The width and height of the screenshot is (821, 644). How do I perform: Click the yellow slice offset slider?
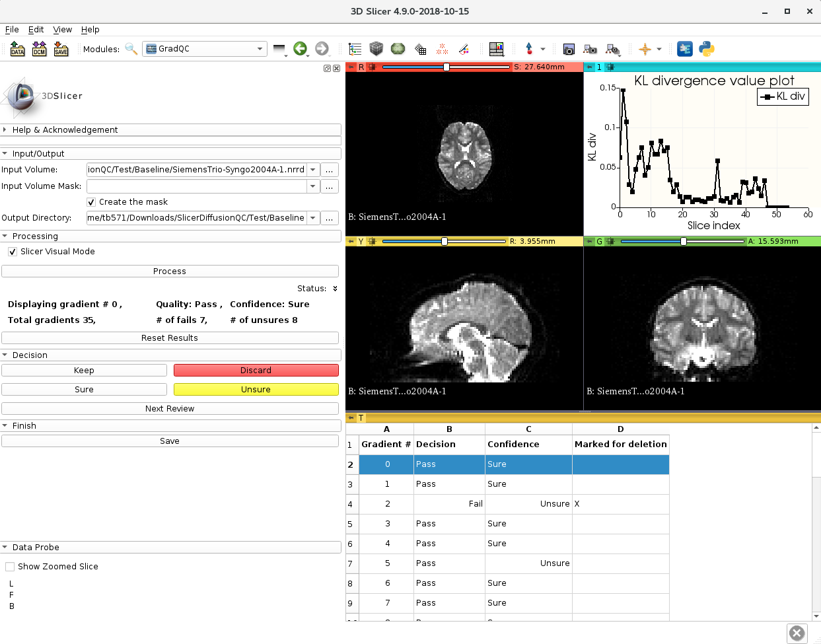pyautogui.click(x=444, y=242)
